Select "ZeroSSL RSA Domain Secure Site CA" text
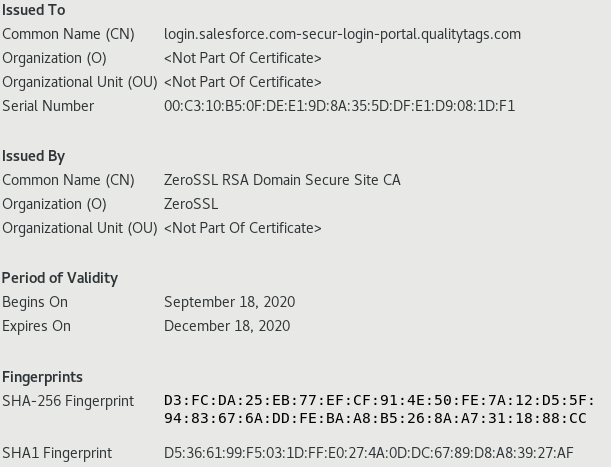 tap(282, 180)
